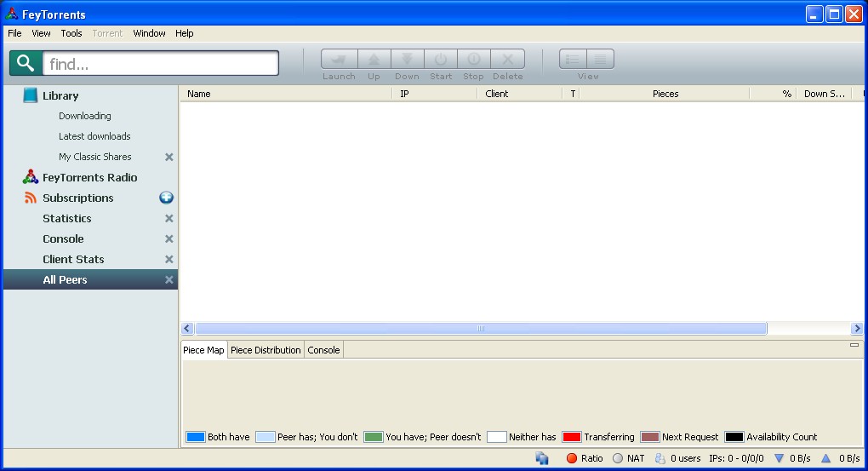Select Subscriptions in the sidebar
The image size is (868, 471).
tap(78, 198)
